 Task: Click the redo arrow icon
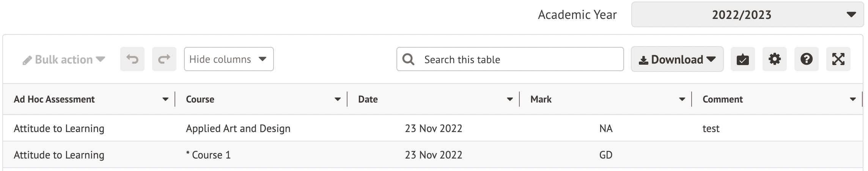pos(164,59)
